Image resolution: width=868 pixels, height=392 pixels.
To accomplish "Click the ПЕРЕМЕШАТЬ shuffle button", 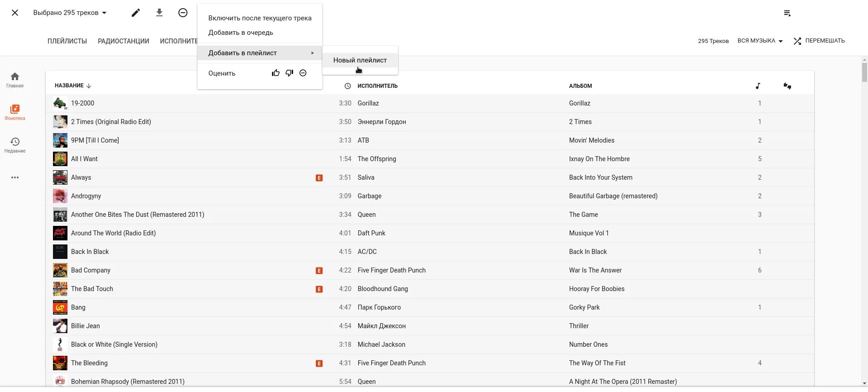I will pyautogui.click(x=819, y=41).
